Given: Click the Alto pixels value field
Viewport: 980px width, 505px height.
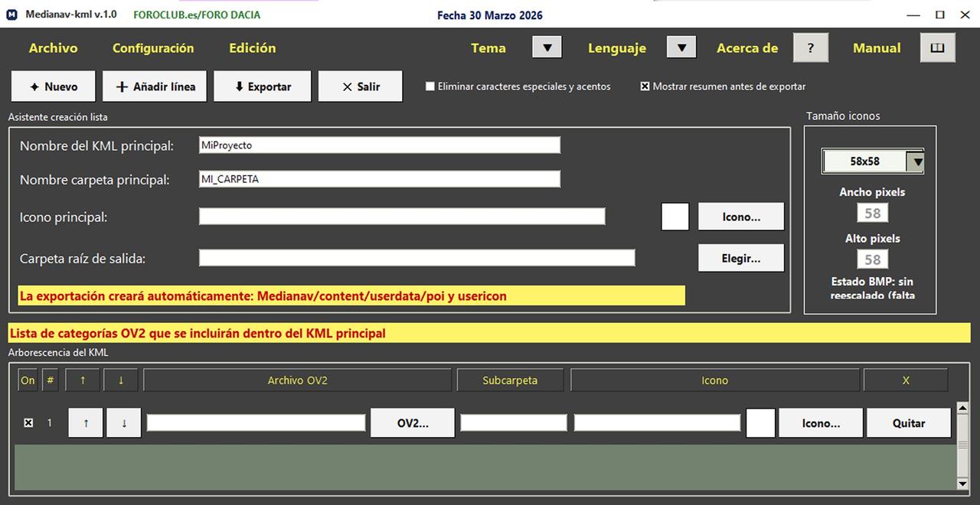Looking at the screenshot, I should (x=873, y=259).
